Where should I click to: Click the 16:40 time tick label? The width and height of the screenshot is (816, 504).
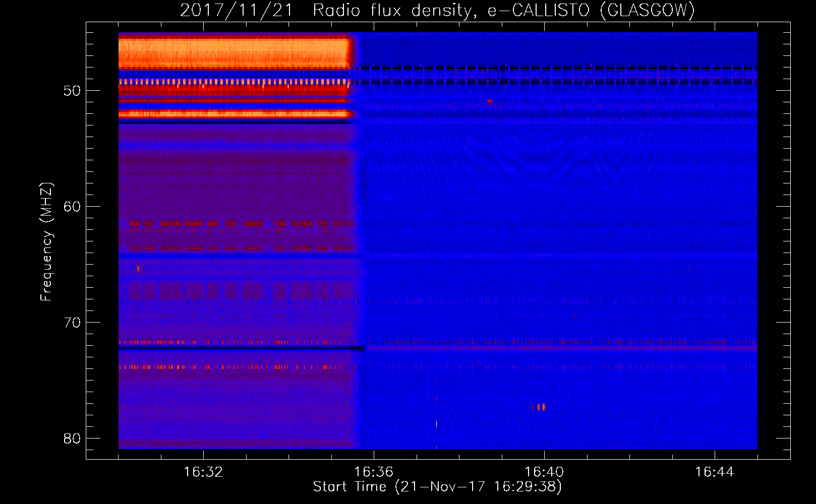click(544, 472)
